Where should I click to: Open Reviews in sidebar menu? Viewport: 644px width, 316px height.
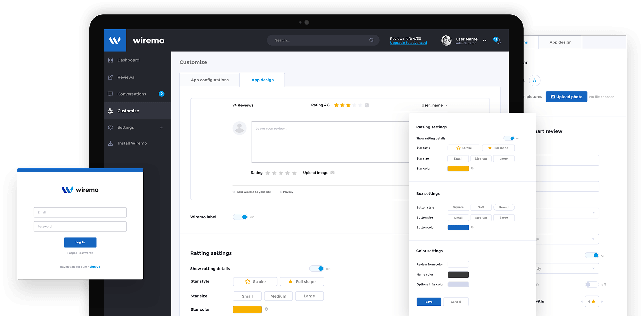pos(126,77)
